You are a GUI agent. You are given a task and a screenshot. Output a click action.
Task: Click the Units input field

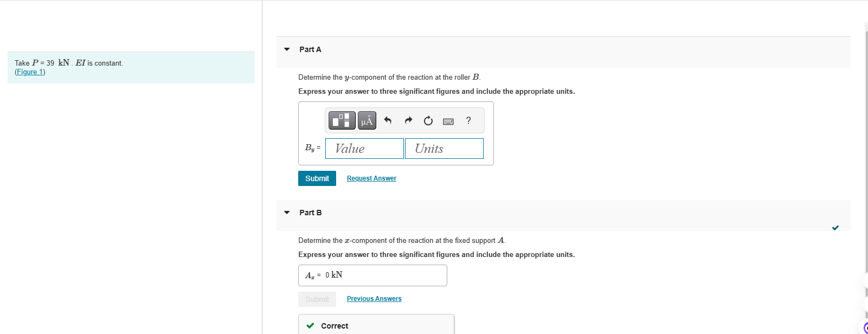444,149
